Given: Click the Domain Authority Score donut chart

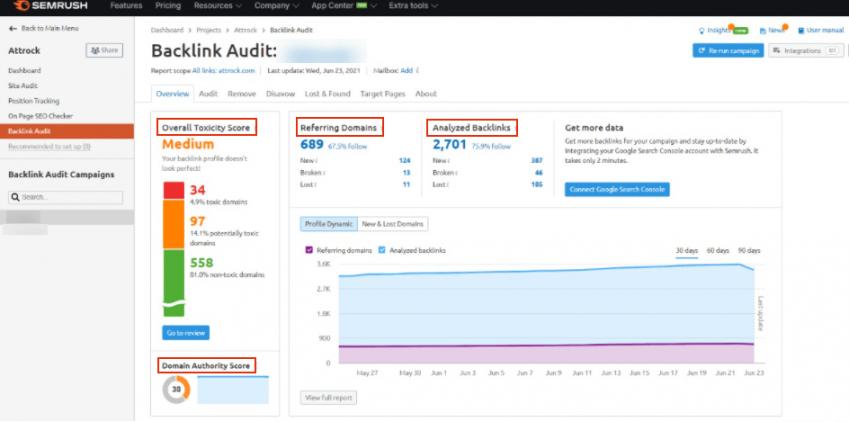Looking at the screenshot, I should point(176,389).
